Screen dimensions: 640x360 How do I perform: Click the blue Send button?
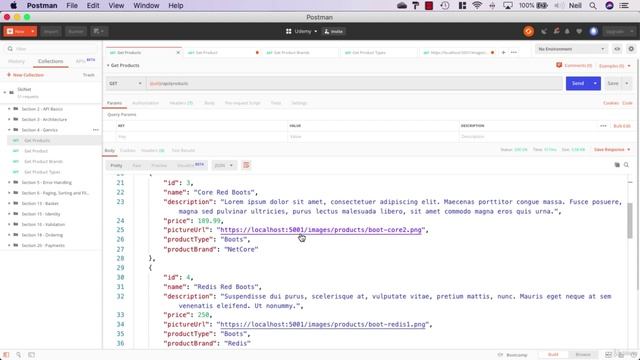coord(578,83)
